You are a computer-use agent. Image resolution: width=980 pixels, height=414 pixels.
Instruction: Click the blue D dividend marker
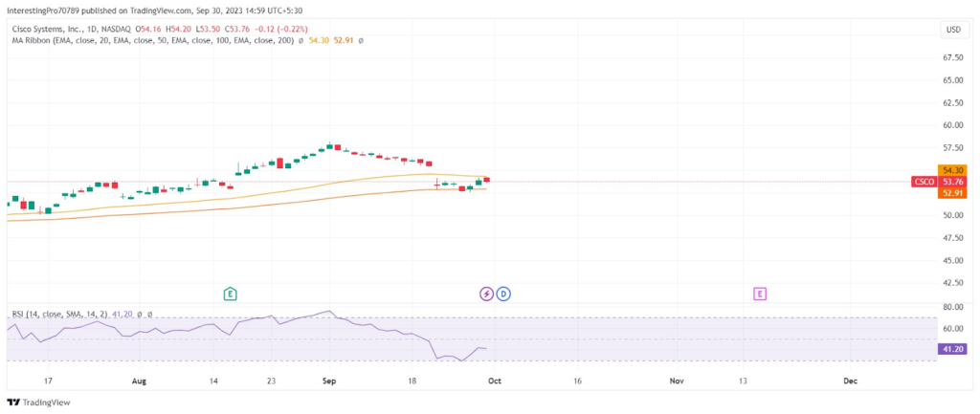pyautogui.click(x=503, y=293)
